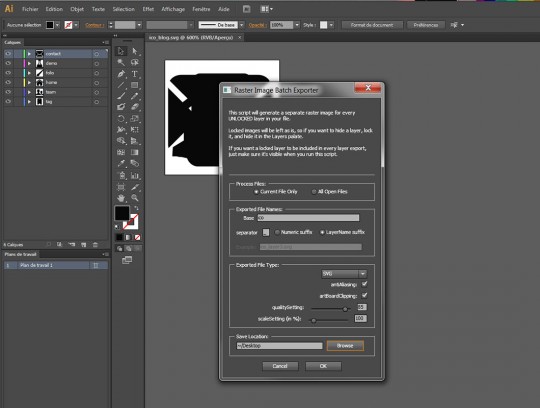The width and height of the screenshot is (540, 408).
Task: Toggle visibility of the home layer
Action: pos(8,83)
